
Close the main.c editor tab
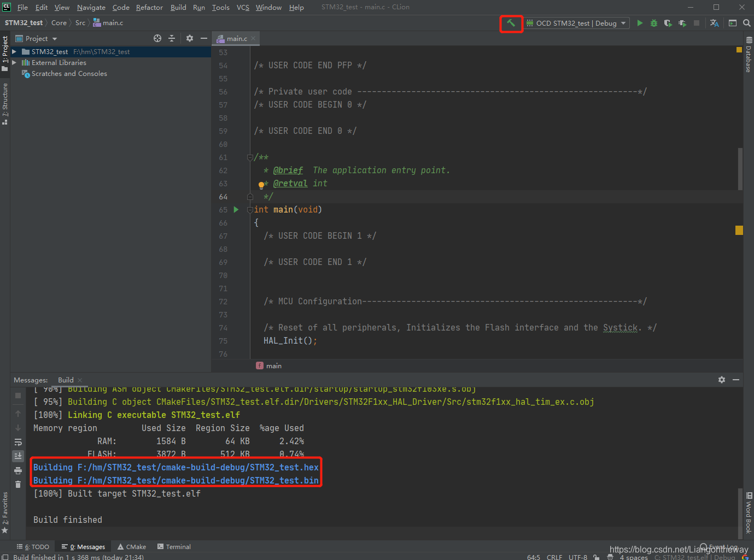pos(253,39)
